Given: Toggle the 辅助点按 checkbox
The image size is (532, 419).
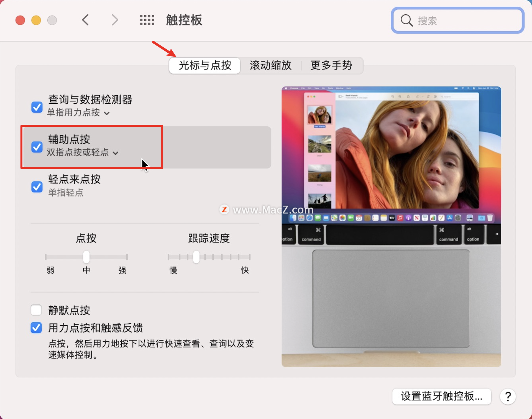Looking at the screenshot, I should (x=37, y=147).
